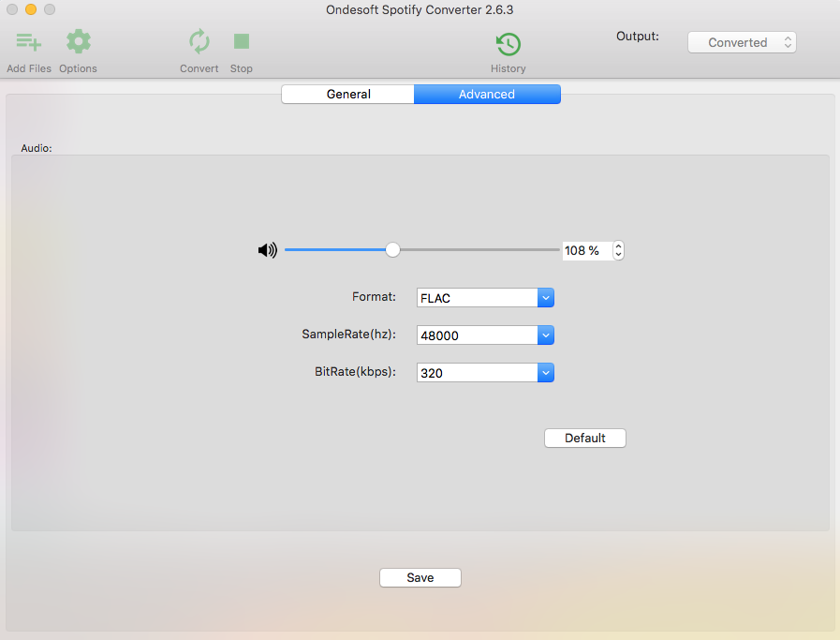Image resolution: width=840 pixels, height=640 pixels.
Task: Expand the Format dropdown arrow
Action: tap(545, 298)
